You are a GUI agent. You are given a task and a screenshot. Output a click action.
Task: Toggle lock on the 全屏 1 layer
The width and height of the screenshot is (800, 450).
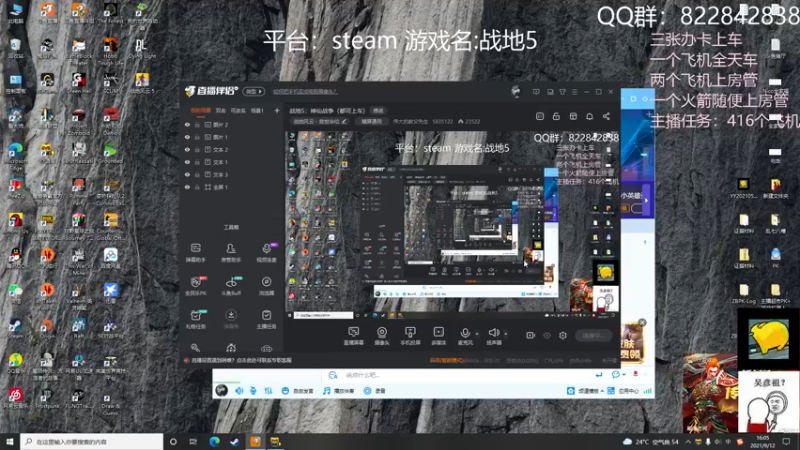point(197,187)
